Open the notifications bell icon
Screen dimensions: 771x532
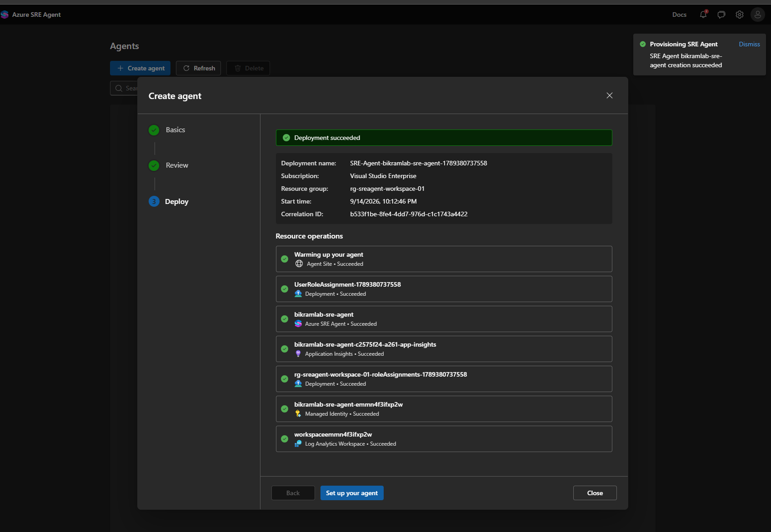(703, 15)
